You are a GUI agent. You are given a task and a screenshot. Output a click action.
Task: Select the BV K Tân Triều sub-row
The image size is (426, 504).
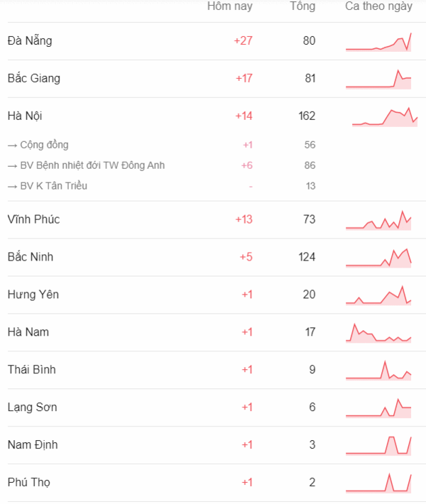(161, 186)
